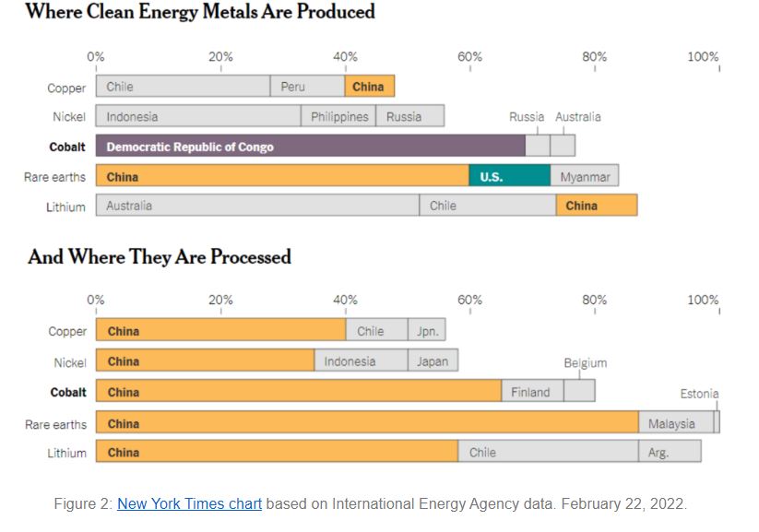Select the Australia segment in lithium production bar
Screen dimensions: 759x532
click(257, 206)
